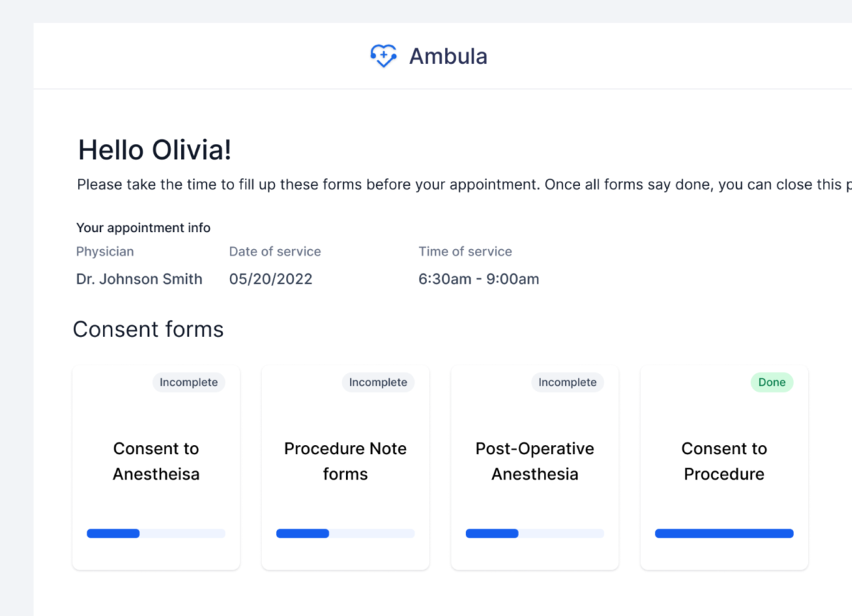Select the physician name Dr. Johnson Smith
852x616 pixels.
pos(139,279)
